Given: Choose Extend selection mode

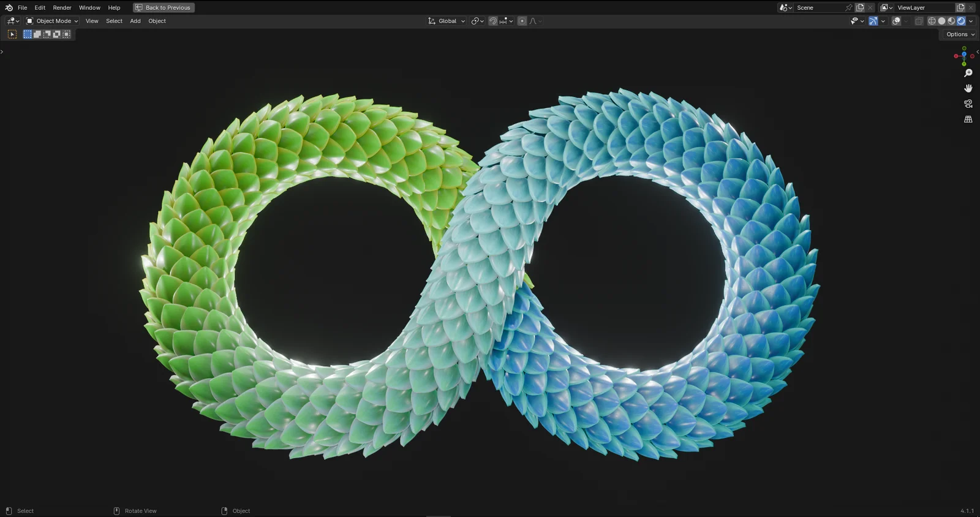Looking at the screenshot, I should point(37,34).
